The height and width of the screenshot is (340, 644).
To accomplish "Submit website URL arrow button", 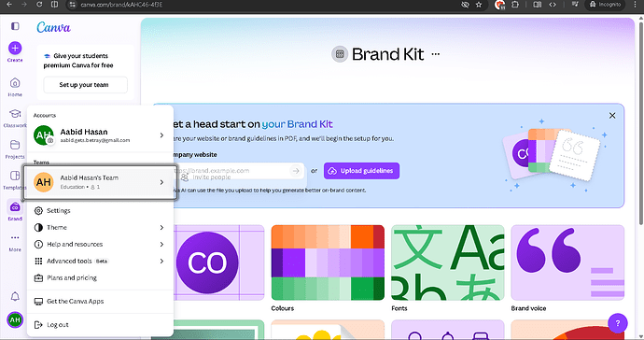I will point(296,171).
